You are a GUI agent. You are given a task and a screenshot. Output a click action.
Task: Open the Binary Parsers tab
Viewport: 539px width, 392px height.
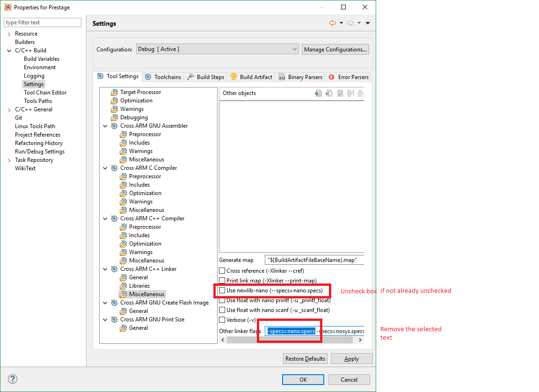point(300,76)
